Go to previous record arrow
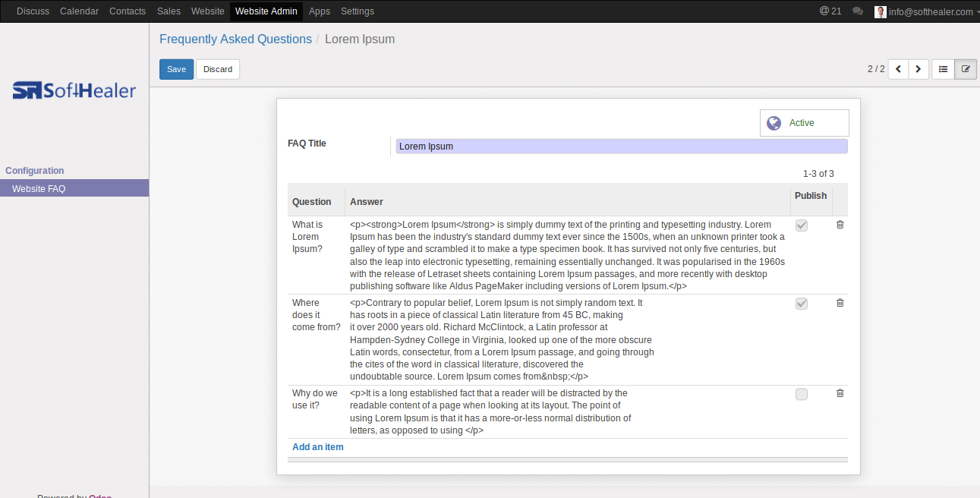Viewport: 980px width, 498px height. click(x=899, y=69)
